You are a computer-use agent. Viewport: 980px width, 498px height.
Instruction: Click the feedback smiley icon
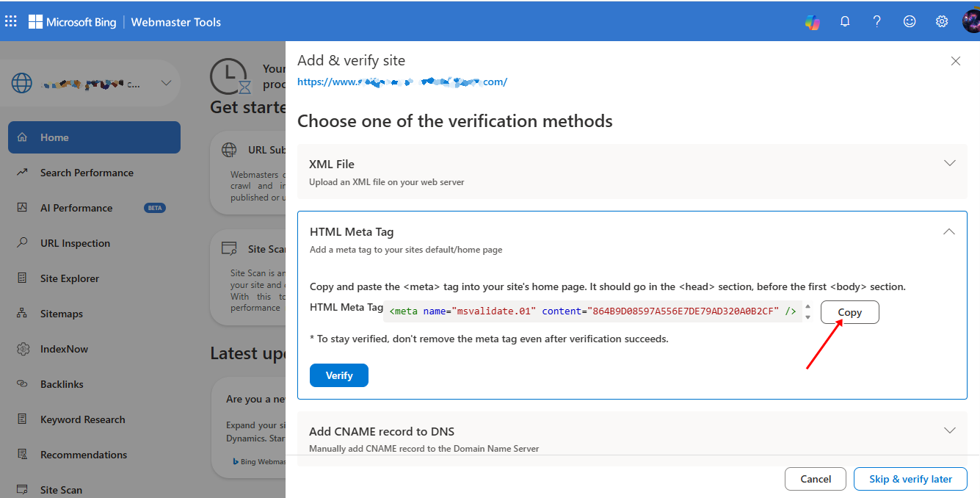tap(910, 21)
